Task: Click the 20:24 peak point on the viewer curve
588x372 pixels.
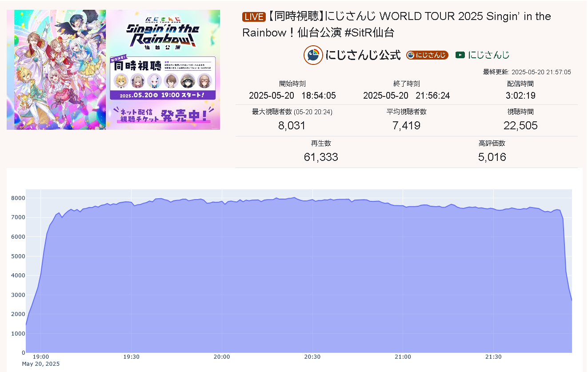Action: [294, 197]
